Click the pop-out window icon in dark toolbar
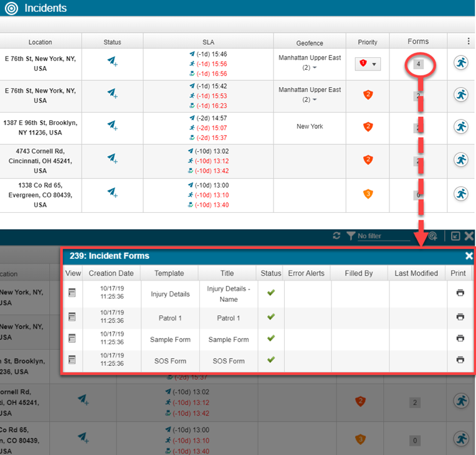Viewport: 476px width, 455px height. [x=455, y=236]
